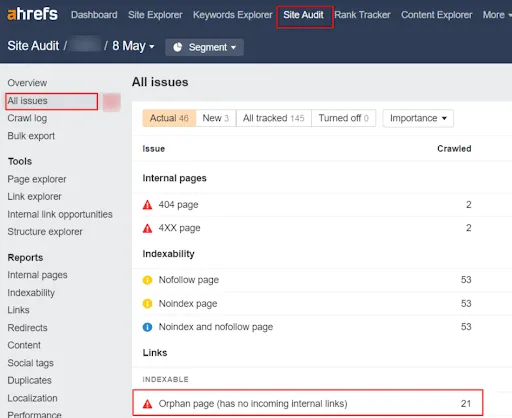Click the ahrefs logo
The width and height of the screenshot is (512, 418).
click(x=32, y=14)
